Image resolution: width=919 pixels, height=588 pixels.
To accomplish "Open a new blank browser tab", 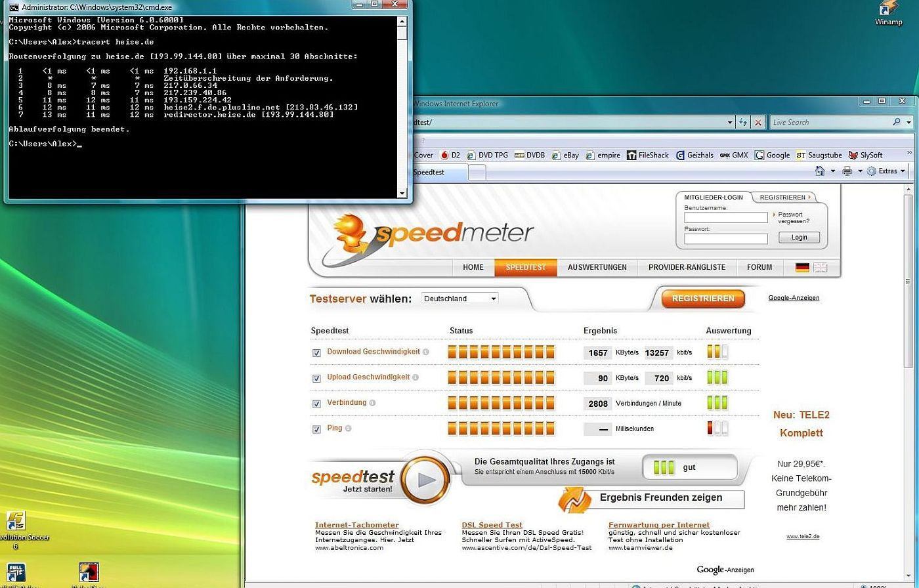I will (x=477, y=172).
